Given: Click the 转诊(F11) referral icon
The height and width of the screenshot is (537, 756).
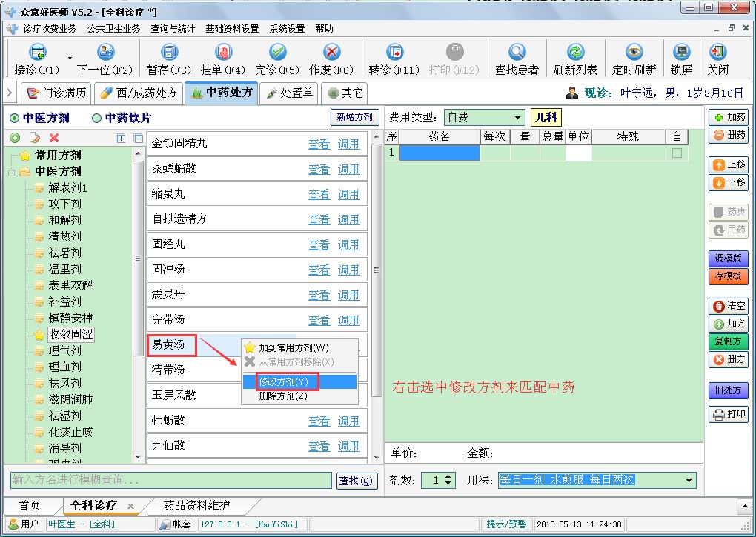Looking at the screenshot, I should (x=394, y=52).
